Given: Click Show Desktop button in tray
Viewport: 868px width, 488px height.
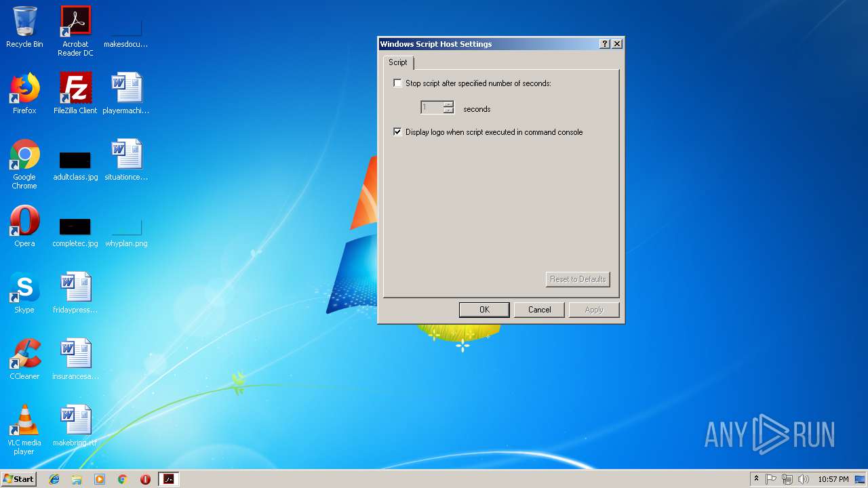Looking at the screenshot, I should pyautogui.click(x=861, y=479).
